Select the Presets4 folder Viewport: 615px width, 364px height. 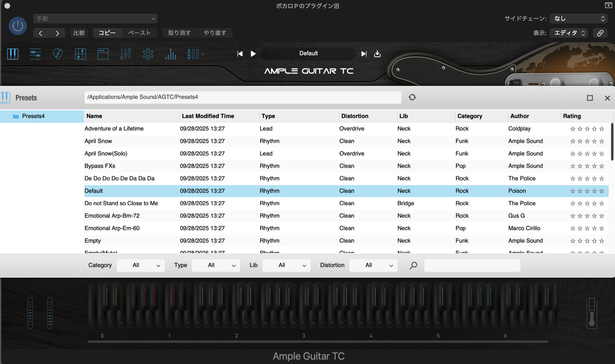click(42, 116)
